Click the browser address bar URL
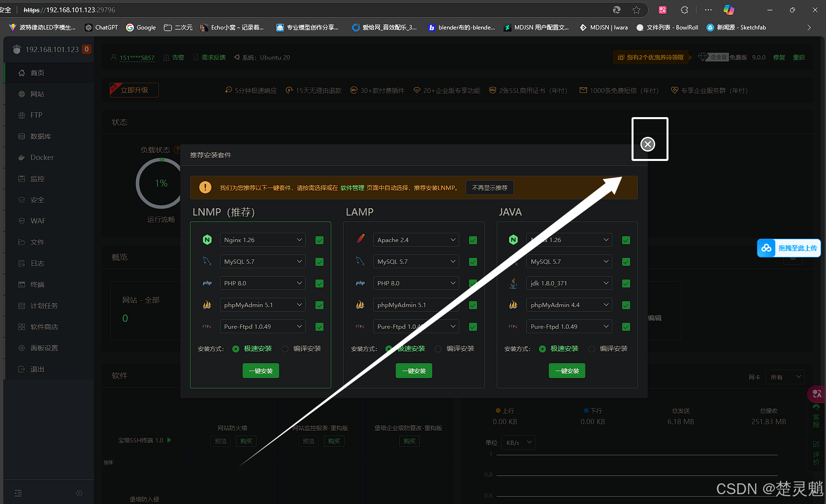 click(x=69, y=10)
